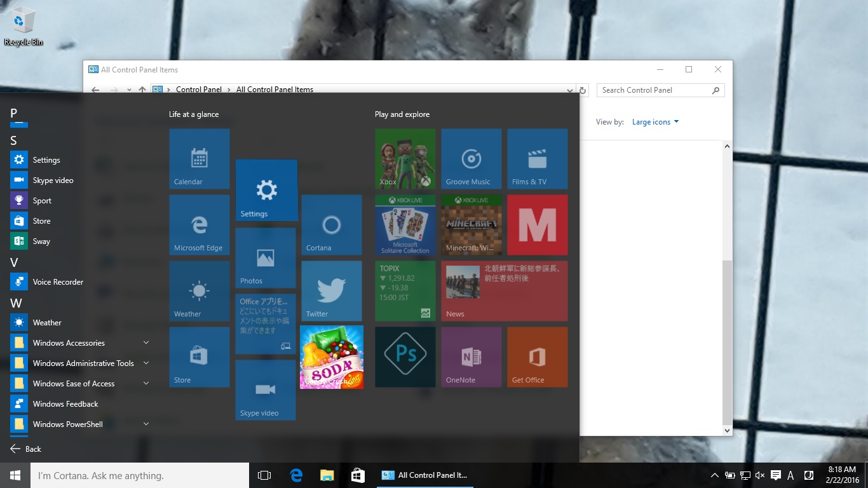Launch the Twitter tile
Image resolution: width=868 pixels, height=488 pixels.
click(332, 291)
